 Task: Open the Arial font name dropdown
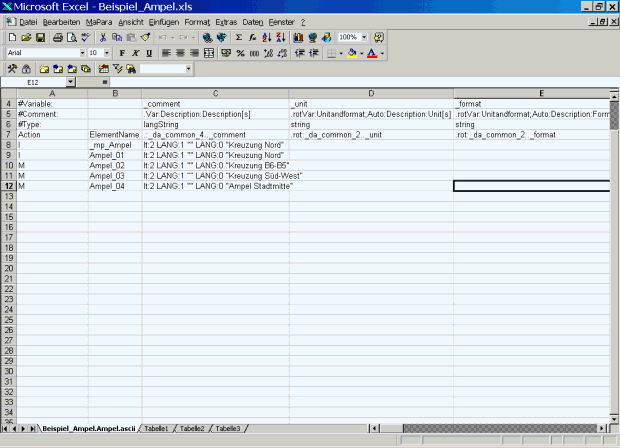82,53
